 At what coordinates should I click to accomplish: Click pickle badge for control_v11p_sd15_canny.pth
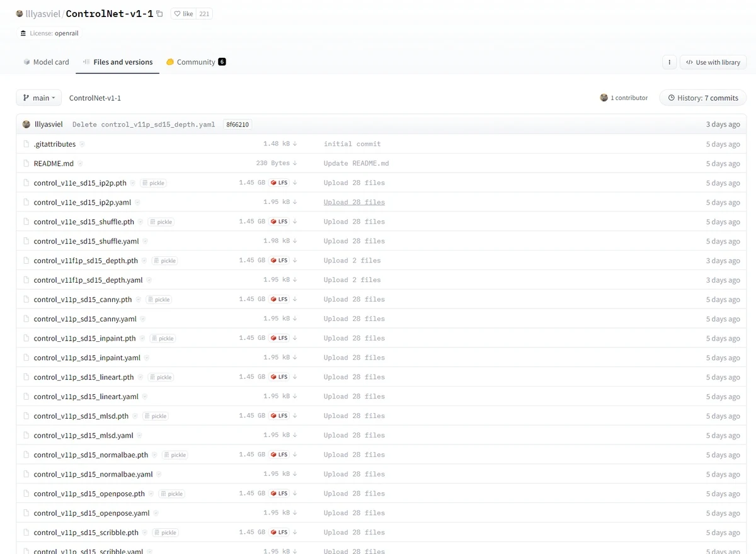[x=159, y=300]
